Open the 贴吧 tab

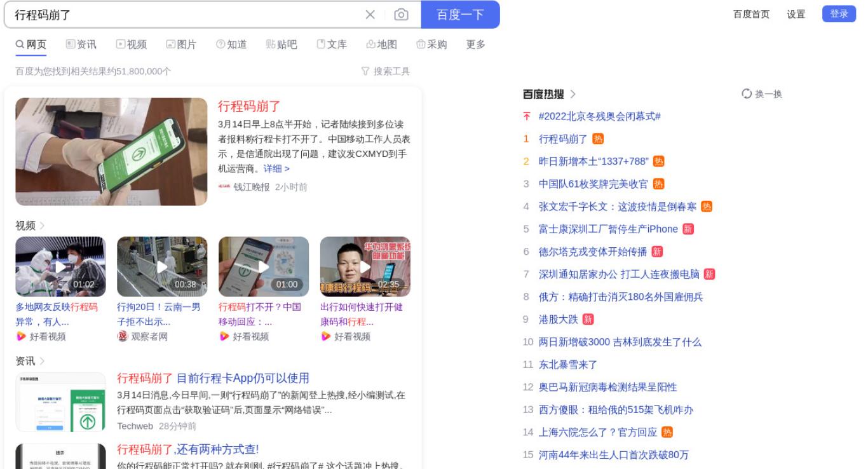(281, 44)
